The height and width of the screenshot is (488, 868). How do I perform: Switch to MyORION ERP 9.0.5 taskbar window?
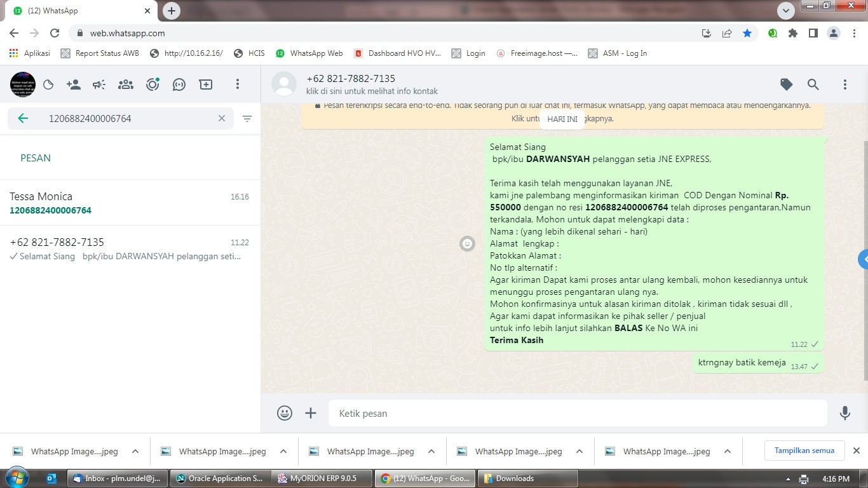click(322, 478)
